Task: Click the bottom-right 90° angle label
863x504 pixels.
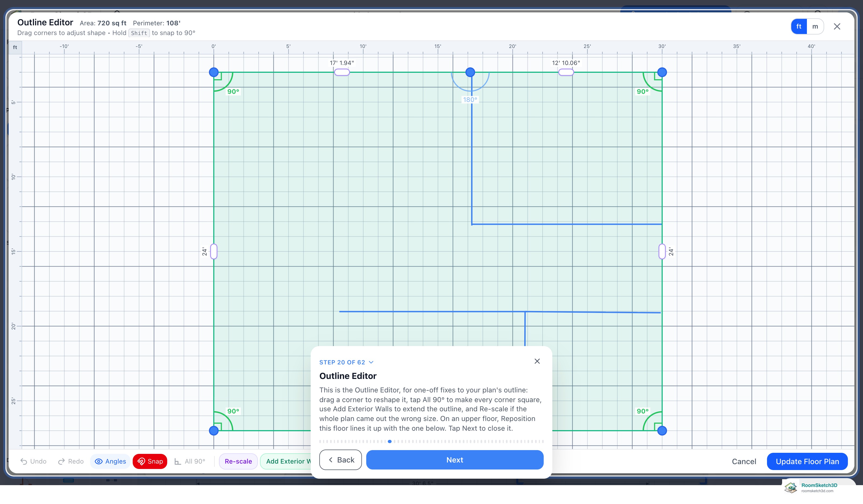Action: [642, 411]
